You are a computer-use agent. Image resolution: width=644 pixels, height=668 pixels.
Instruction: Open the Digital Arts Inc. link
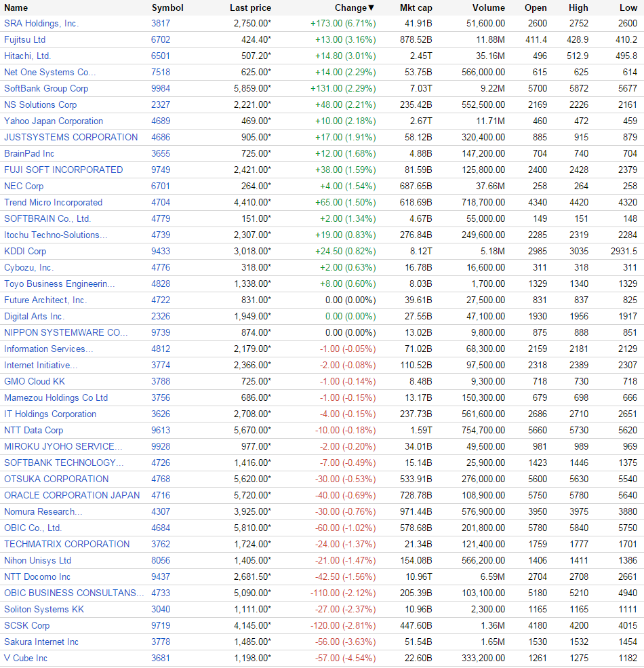point(34,316)
